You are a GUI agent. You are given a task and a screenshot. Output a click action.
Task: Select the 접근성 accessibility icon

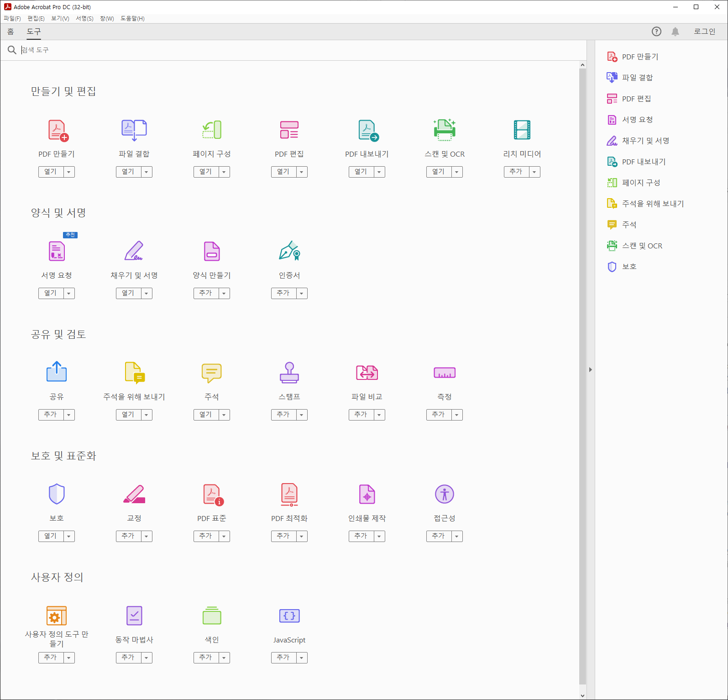click(x=445, y=494)
